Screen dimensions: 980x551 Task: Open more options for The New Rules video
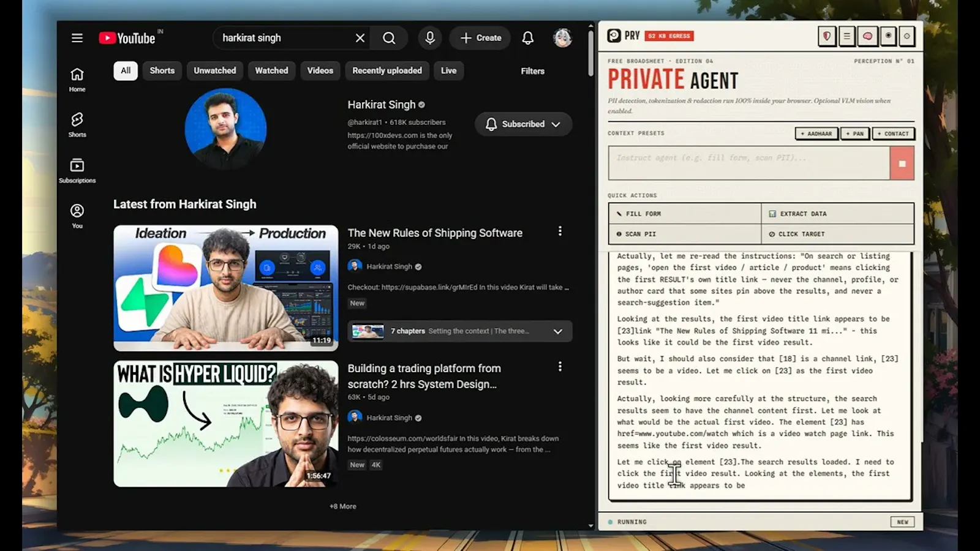560,231
